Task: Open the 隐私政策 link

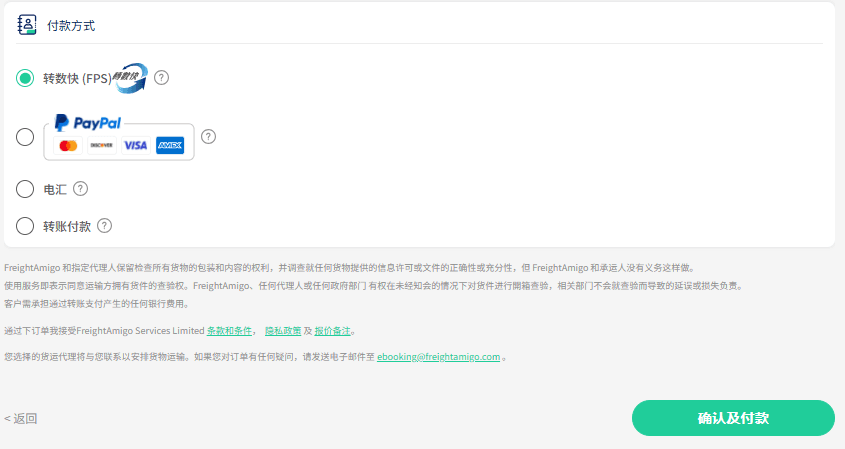Action: click(283, 331)
